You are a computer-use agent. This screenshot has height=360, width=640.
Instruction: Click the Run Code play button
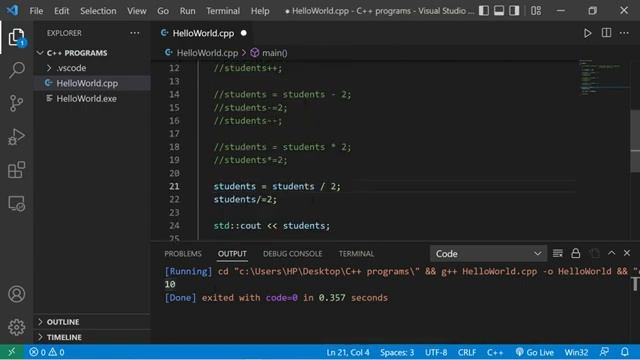click(x=587, y=33)
